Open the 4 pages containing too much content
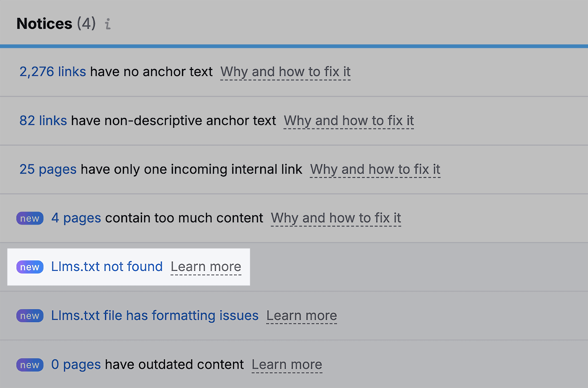Image resolution: width=588 pixels, height=388 pixels. pos(76,218)
